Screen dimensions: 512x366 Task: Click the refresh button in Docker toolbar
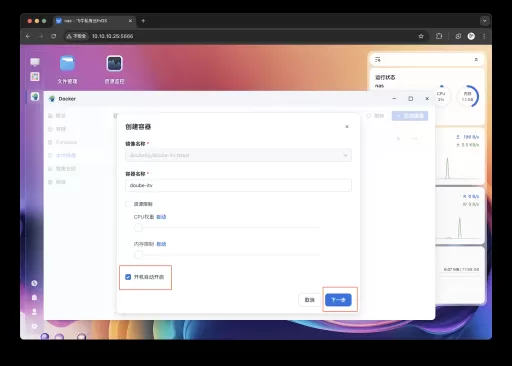pos(375,116)
